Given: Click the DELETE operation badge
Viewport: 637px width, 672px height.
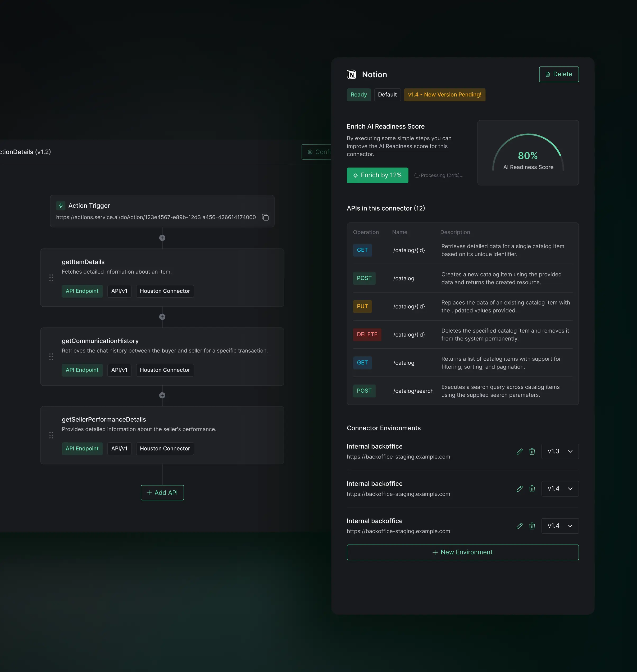Looking at the screenshot, I should pos(367,334).
